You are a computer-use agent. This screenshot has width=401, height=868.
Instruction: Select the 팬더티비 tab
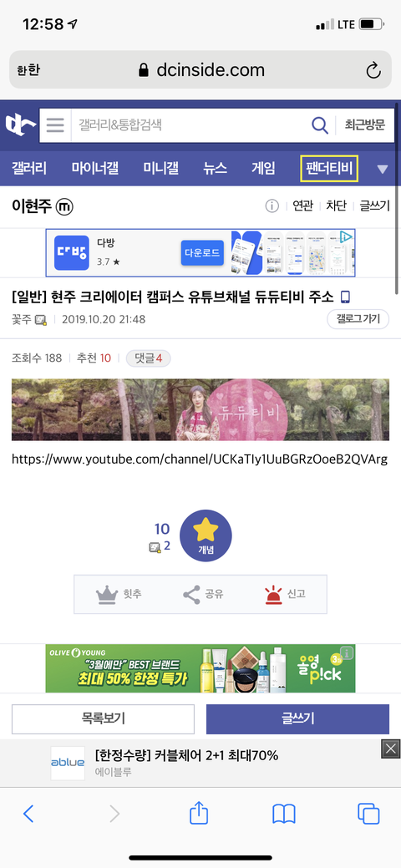[329, 168]
